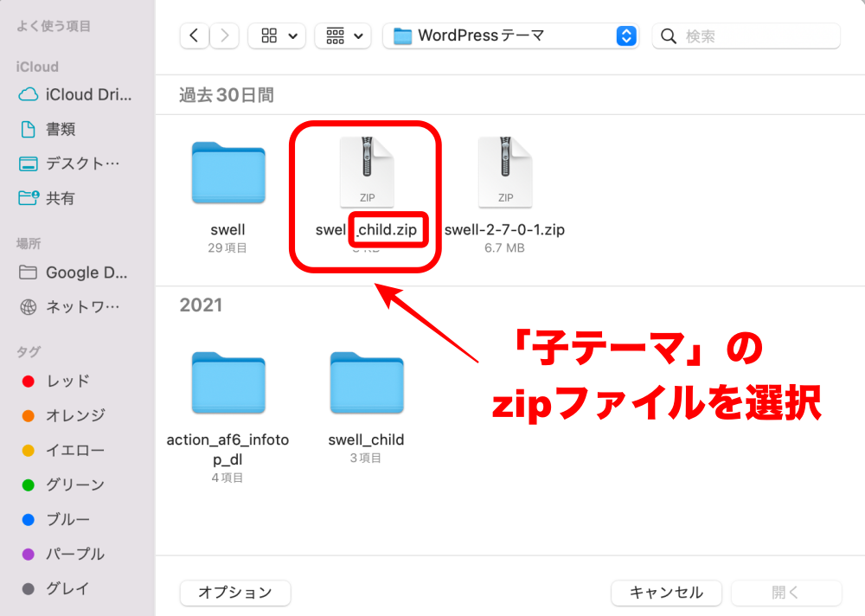Go forward with the right chevron button
865x616 pixels.
click(x=225, y=35)
